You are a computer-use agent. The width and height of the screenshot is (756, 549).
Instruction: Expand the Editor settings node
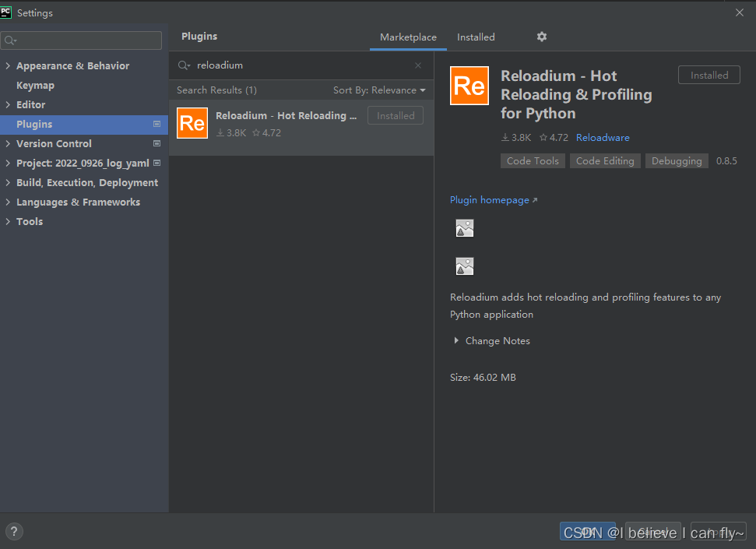point(8,104)
